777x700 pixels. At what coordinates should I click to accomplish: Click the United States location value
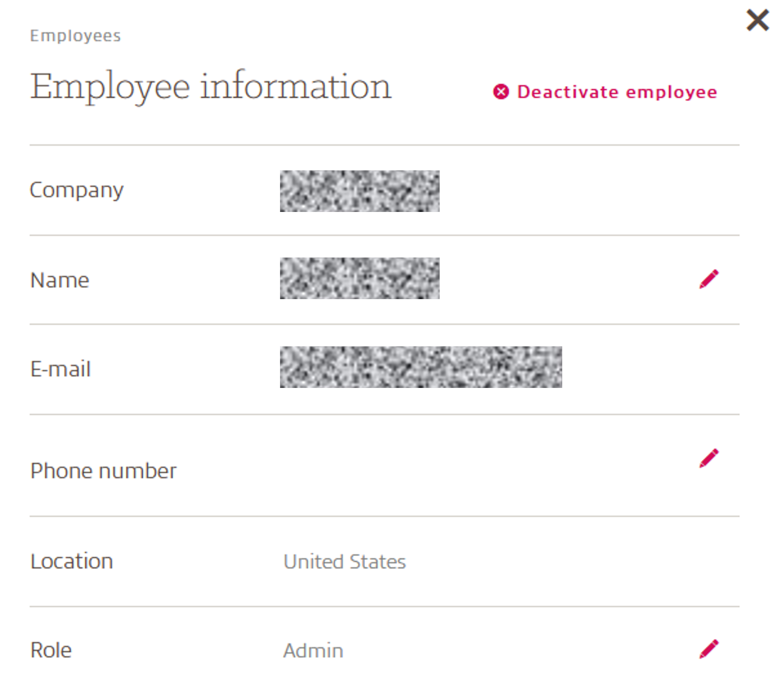pyautogui.click(x=345, y=562)
